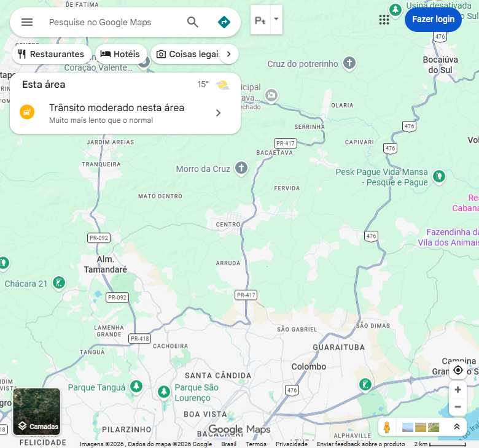
Task: Select the Coisas legais chip
Action: (x=189, y=55)
